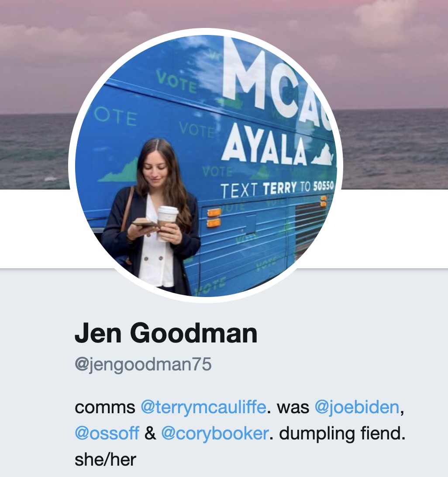Open the ocean sunset header banner
The image size is (448, 477).
[393, 94]
